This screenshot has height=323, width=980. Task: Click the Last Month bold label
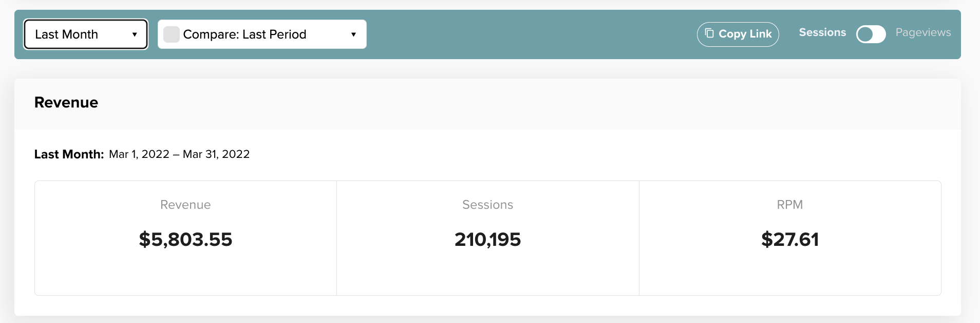pyautogui.click(x=69, y=154)
